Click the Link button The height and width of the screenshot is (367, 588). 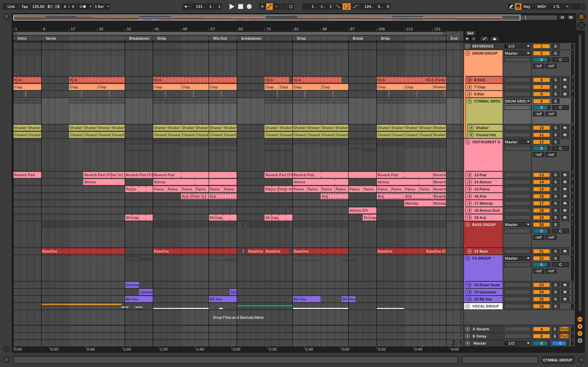tap(11, 7)
